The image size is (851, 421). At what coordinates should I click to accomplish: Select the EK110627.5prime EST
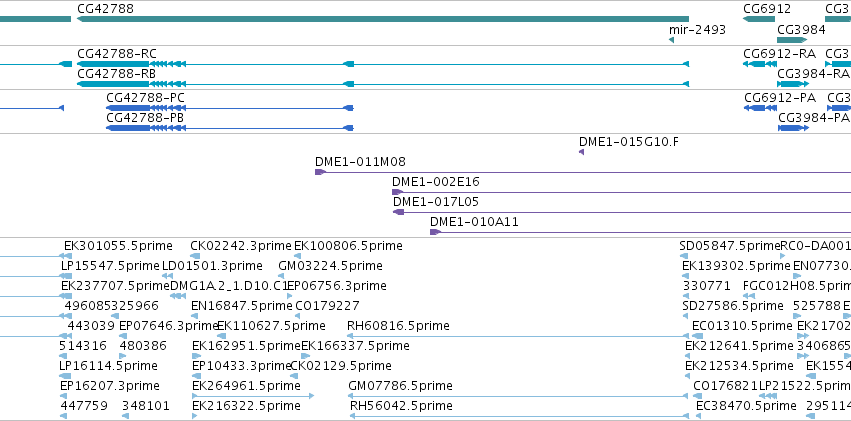tap(220, 336)
